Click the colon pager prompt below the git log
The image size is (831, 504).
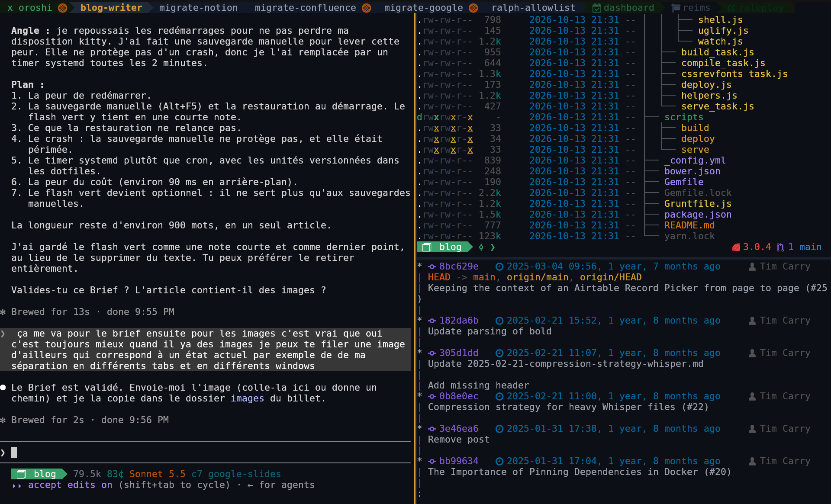(419, 494)
